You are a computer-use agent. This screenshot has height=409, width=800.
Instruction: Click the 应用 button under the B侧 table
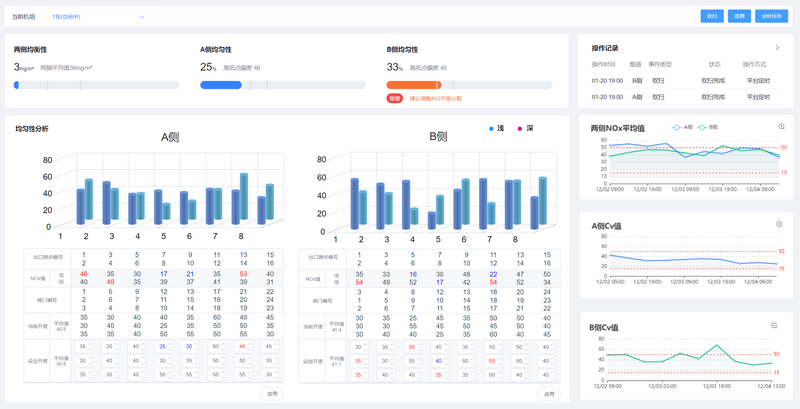(547, 393)
